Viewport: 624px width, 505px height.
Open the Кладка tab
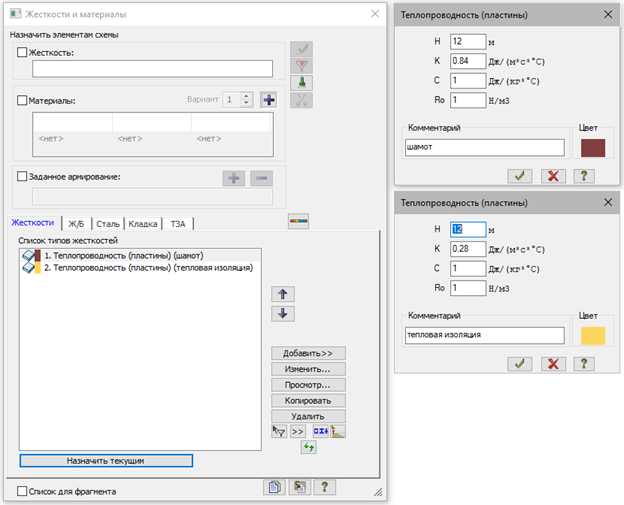click(145, 223)
